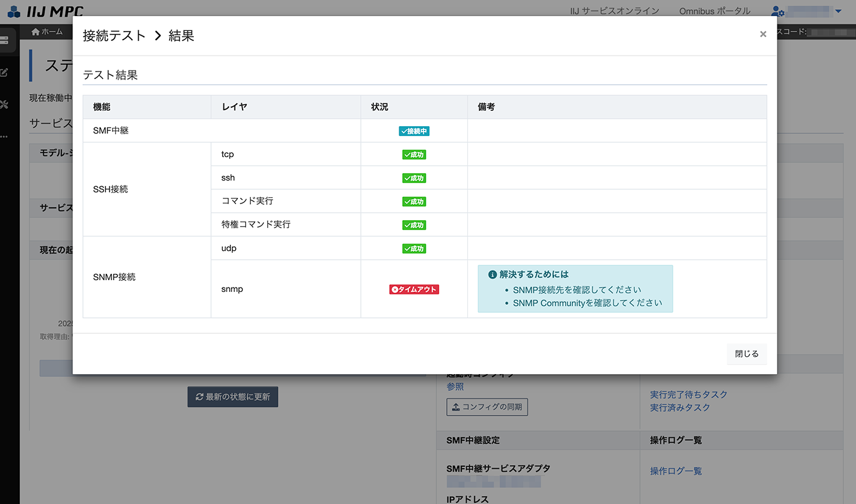The width and height of the screenshot is (856, 504).
Task: Click the home icon in breadcrumb
Action: pos(35,32)
